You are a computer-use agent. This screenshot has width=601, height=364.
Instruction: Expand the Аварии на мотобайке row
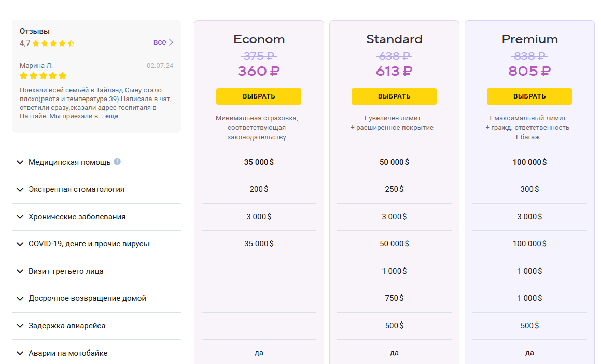tap(20, 353)
